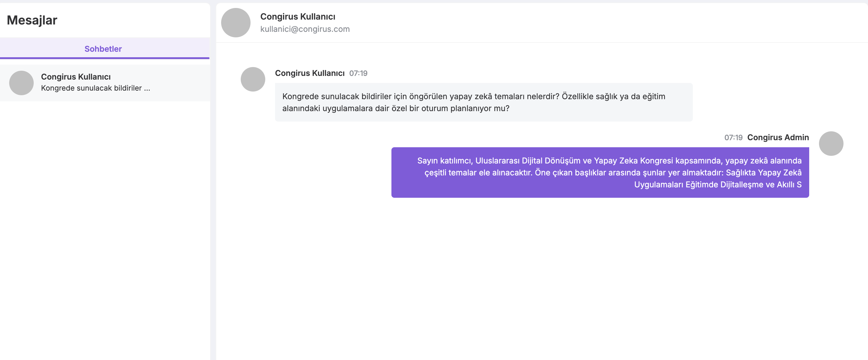Click the 'Kongrede sunulacak bildiriler ...' preview text
The width and height of the screenshot is (868, 360).
pos(95,88)
